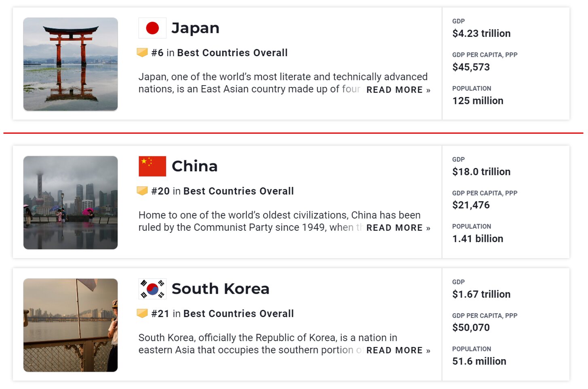Open the China rainy skyline photo

coord(71,203)
